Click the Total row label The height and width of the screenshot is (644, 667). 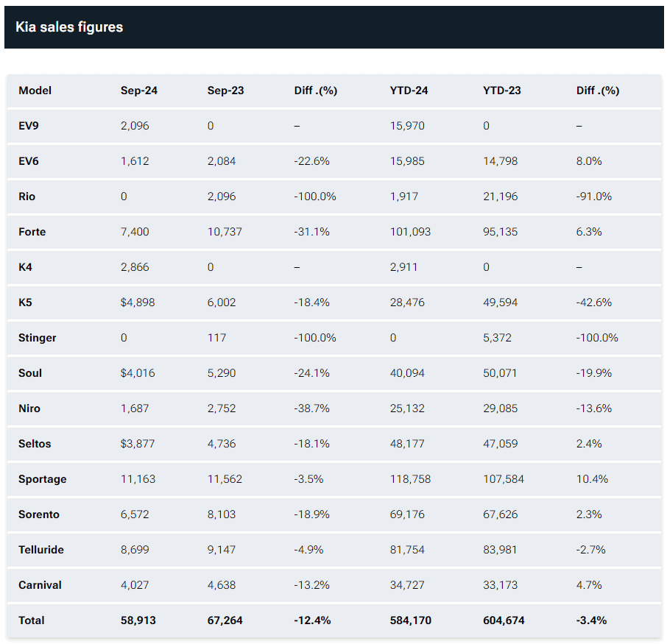[x=32, y=620]
